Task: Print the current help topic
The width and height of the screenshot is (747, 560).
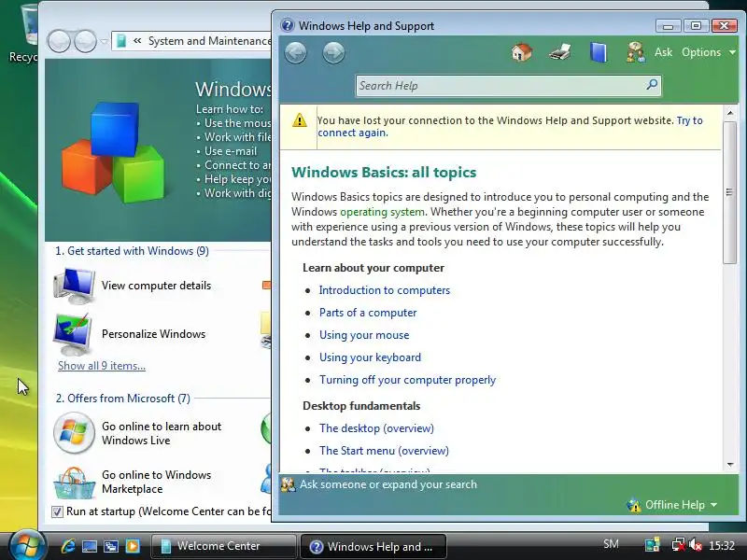Action: tap(559, 52)
